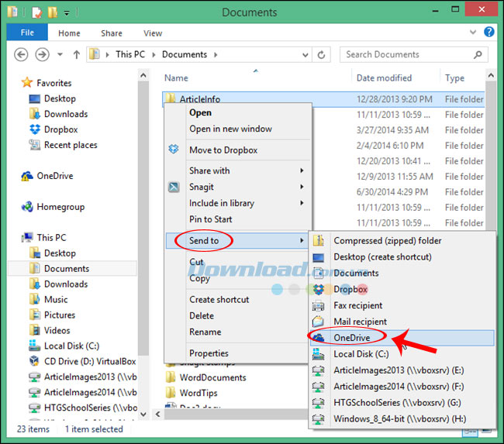Click the WordTips folder icon

click(x=171, y=393)
